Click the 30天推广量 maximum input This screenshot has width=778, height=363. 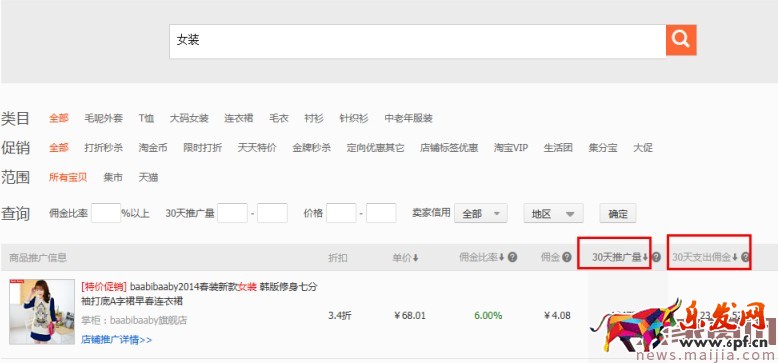tap(272, 213)
